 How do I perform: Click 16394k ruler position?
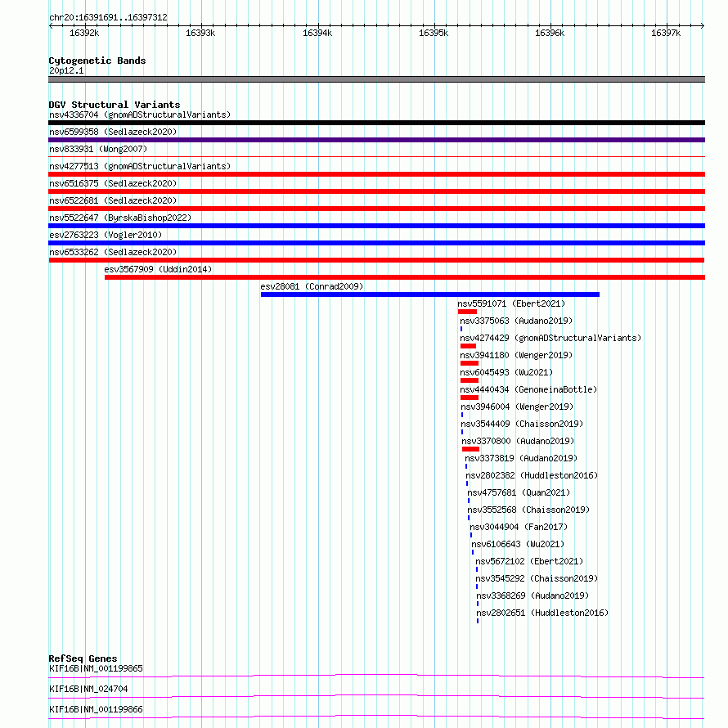pos(317,33)
